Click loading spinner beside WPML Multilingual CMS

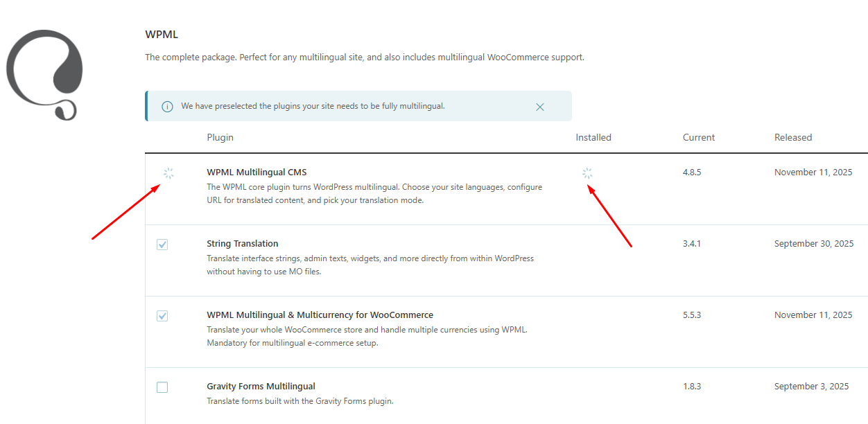pos(168,173)
